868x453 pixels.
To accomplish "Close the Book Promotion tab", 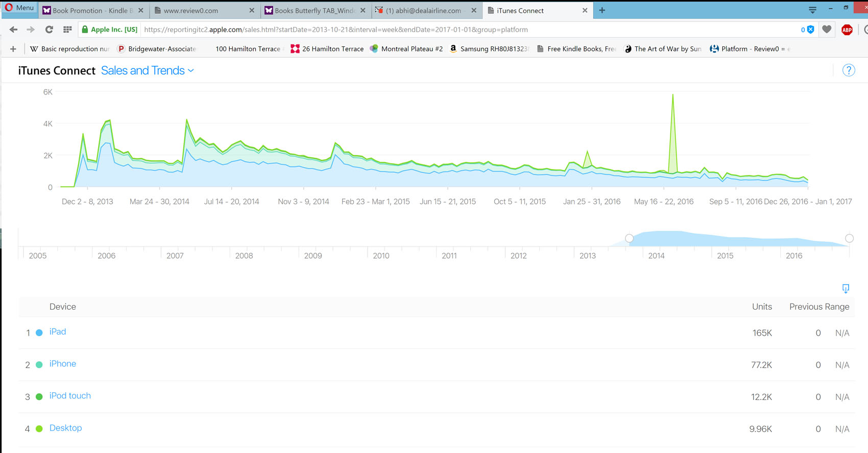I will pos(141,10).
